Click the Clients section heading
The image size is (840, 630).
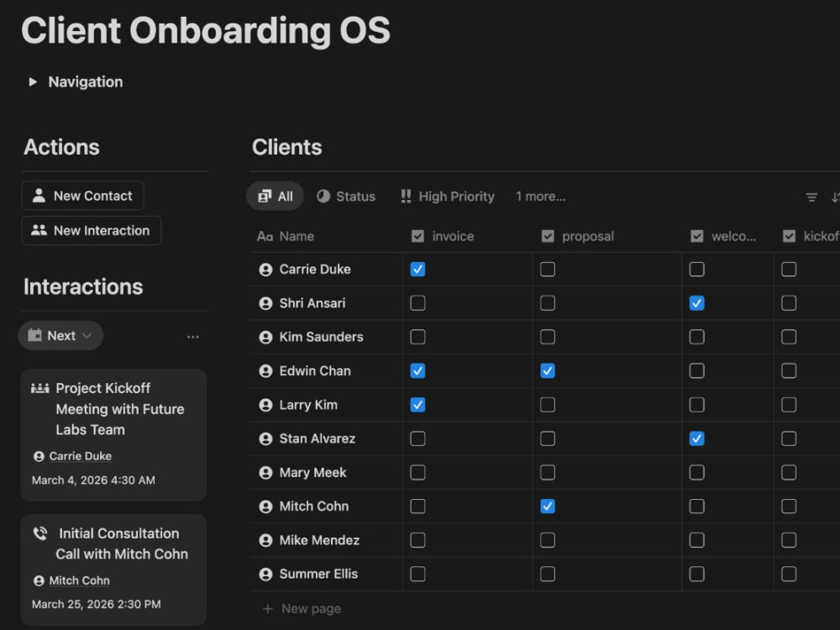(286, 147)
